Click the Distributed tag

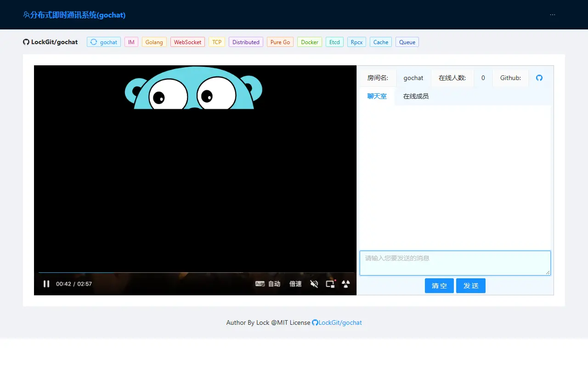[246, 42]
